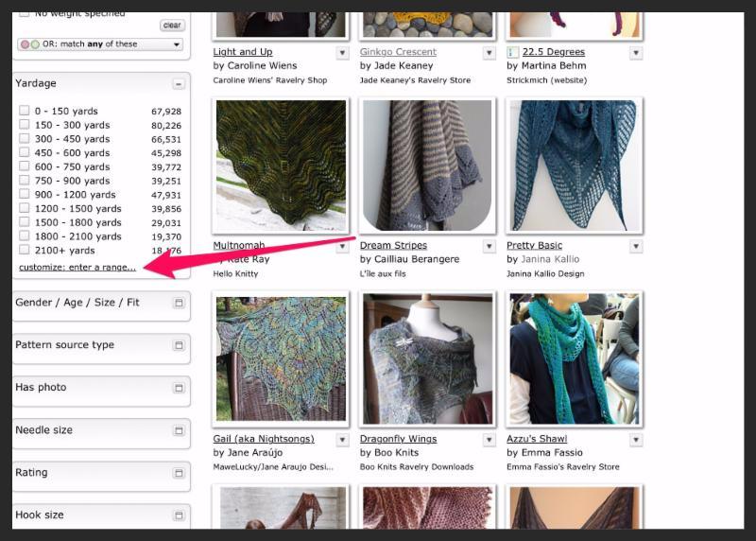
Task: Open dropdown arrow next to Gail (aka Nightsongs)
Action: tap(343, 440)
